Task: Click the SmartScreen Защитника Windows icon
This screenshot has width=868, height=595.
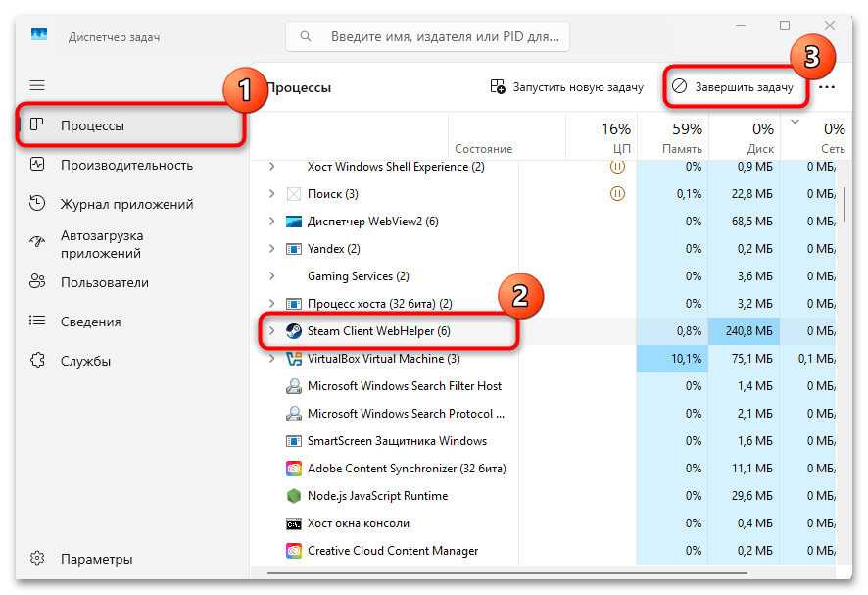Action: (293, 441)
